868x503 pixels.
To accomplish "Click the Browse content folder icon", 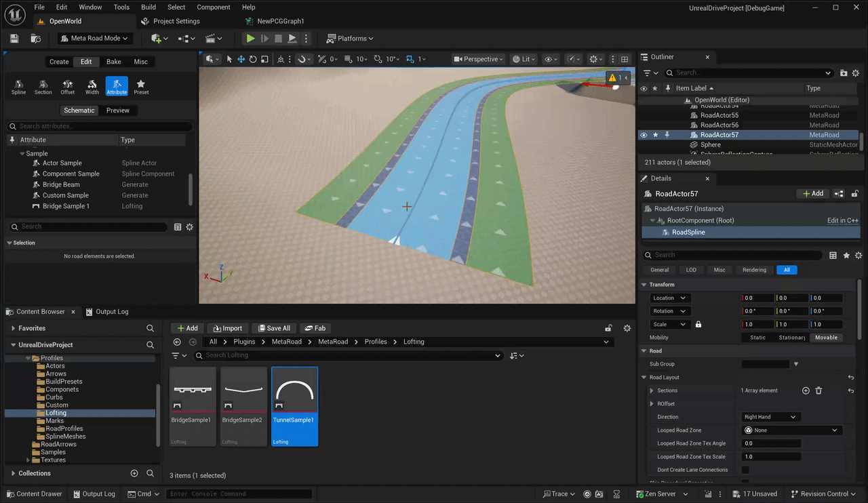I will click(35, 39).
